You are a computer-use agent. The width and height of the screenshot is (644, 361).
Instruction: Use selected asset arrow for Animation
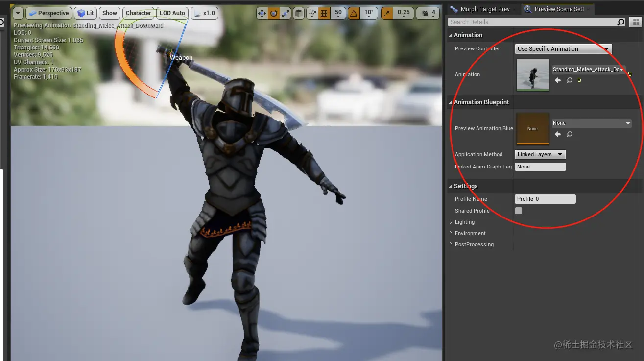click(x=558, y=80)
